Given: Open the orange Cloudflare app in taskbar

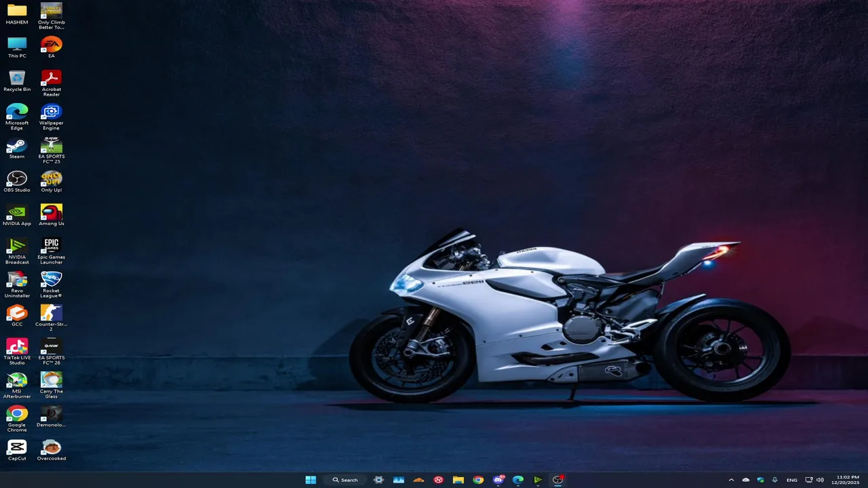Looking at the screenshot, I should pos(418,480).
